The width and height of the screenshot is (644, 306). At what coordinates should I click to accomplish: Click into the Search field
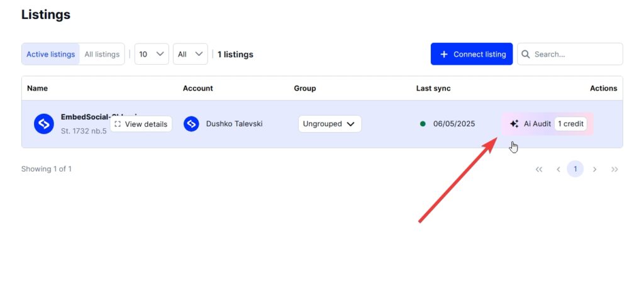570,54
